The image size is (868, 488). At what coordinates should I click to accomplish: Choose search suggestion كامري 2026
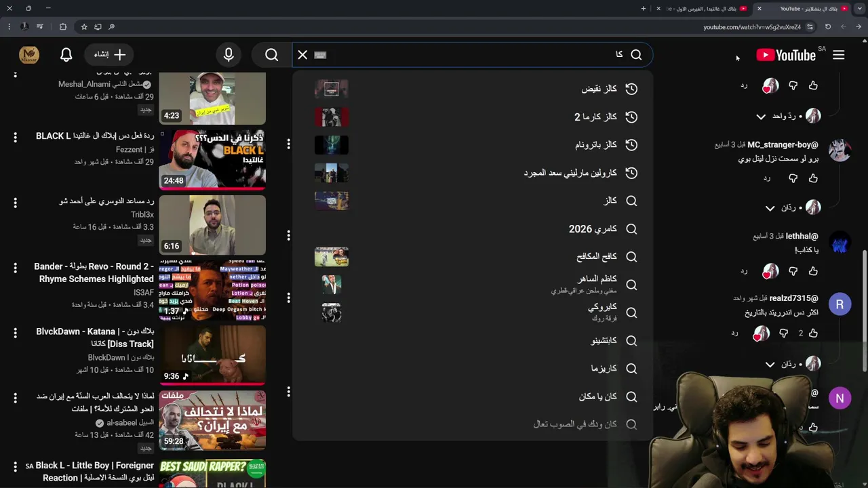(x=473, y=229)
